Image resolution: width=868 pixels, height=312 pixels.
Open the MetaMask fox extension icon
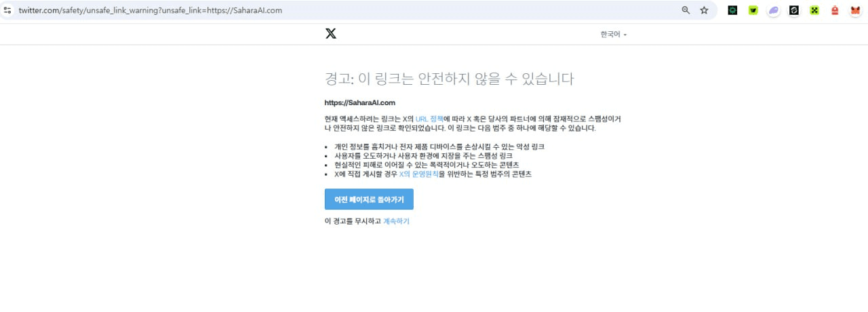coord(856,10)
